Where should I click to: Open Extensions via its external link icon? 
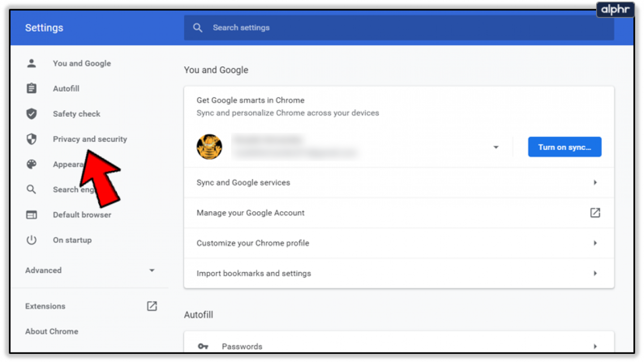click(151, 306)
